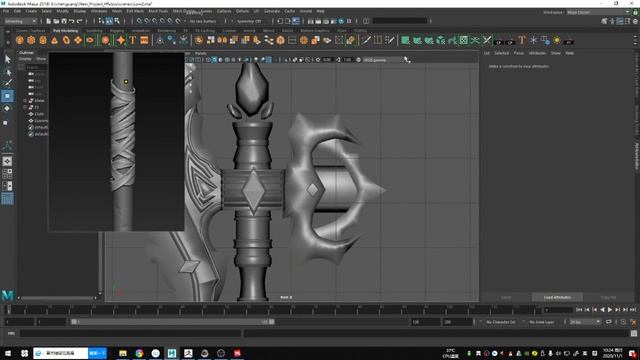This screenshot has height=360, width=640.
Task: Select the Paint selection tool
Action: [7, 83]
